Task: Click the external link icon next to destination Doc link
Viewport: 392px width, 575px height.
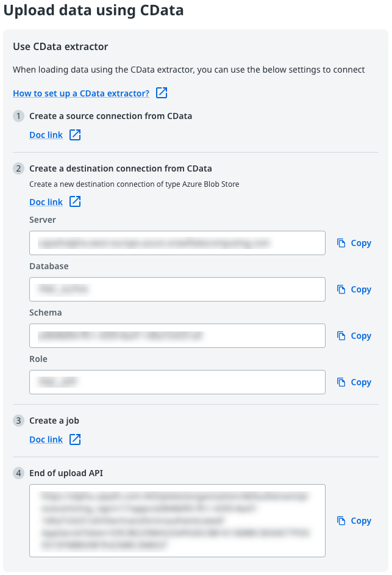Action: 74,201
